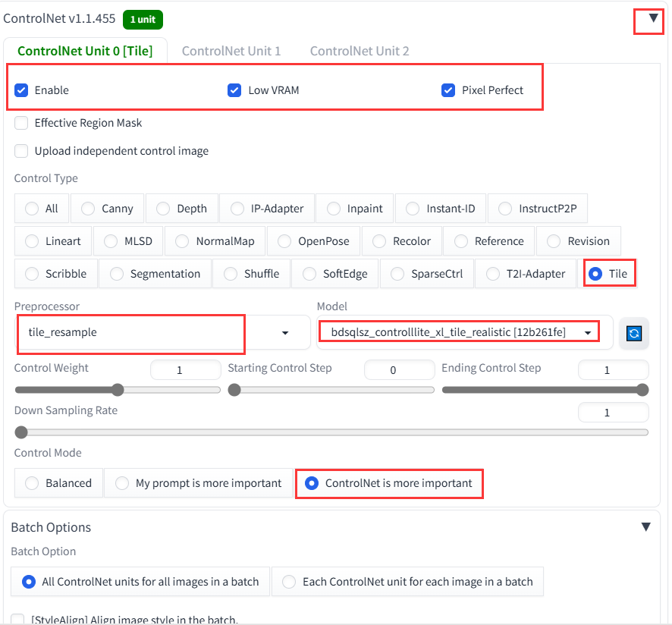The image size is (672, 625).
Task: Open the Preprocessor tile_resample dropdown
Action: (162, 333)
